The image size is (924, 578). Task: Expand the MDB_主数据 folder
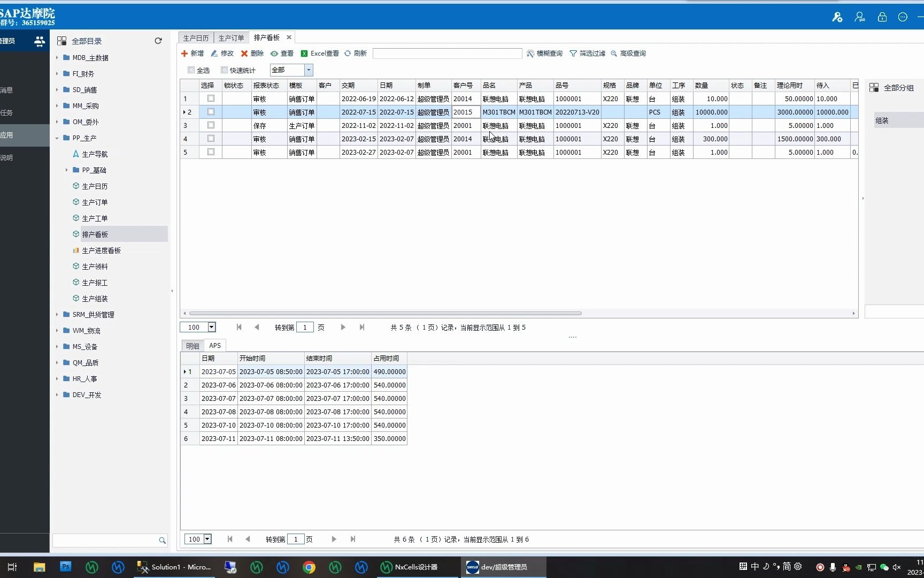[x=57, y=57]
